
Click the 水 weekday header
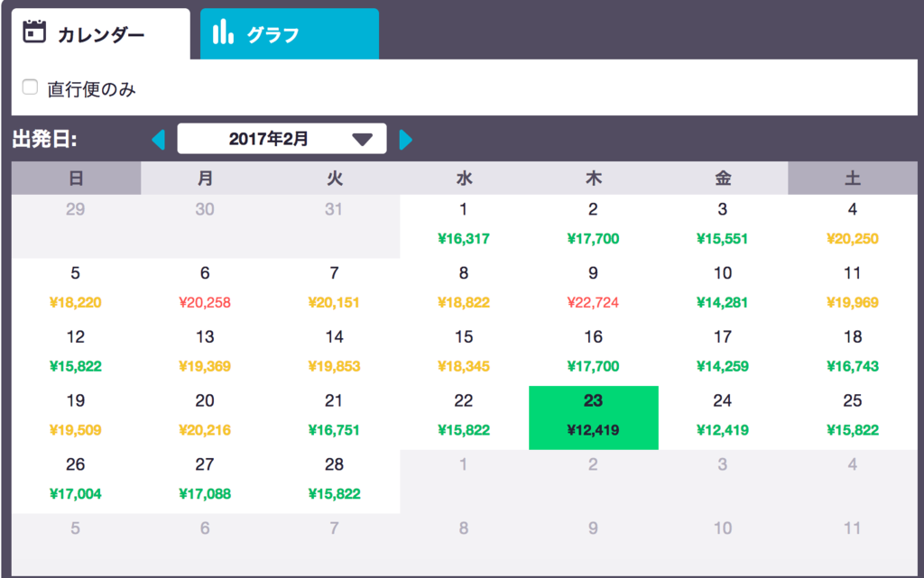point(465,178)
